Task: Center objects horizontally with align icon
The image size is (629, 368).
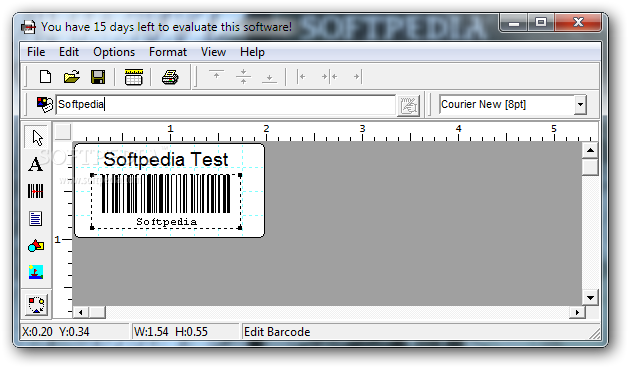Action: (330, 76)
